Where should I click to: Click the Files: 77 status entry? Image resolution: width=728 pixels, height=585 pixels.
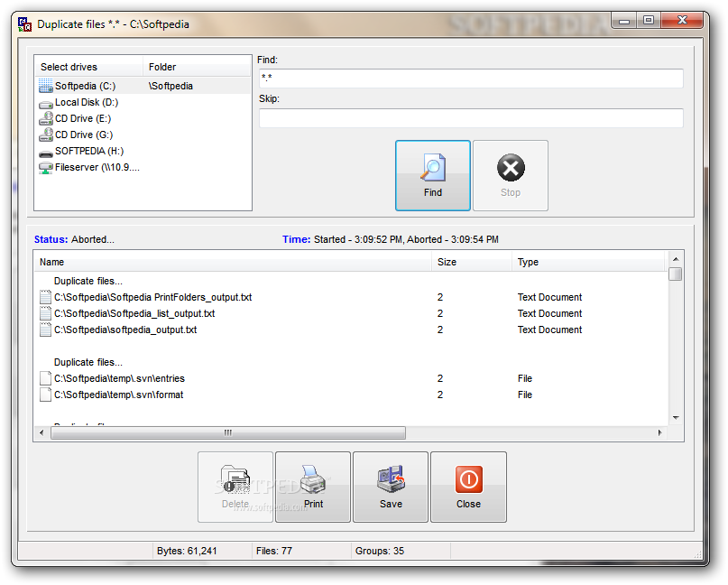click(274, 551)
